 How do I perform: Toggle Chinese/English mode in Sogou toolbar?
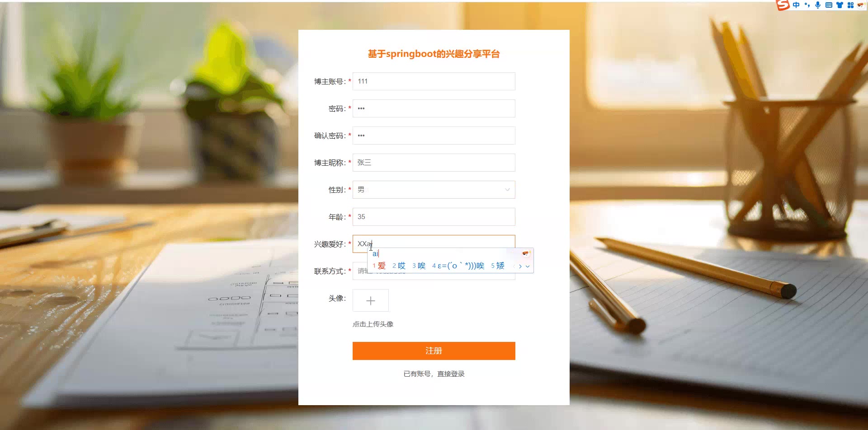pyautogui.click(x=796, y=5)
